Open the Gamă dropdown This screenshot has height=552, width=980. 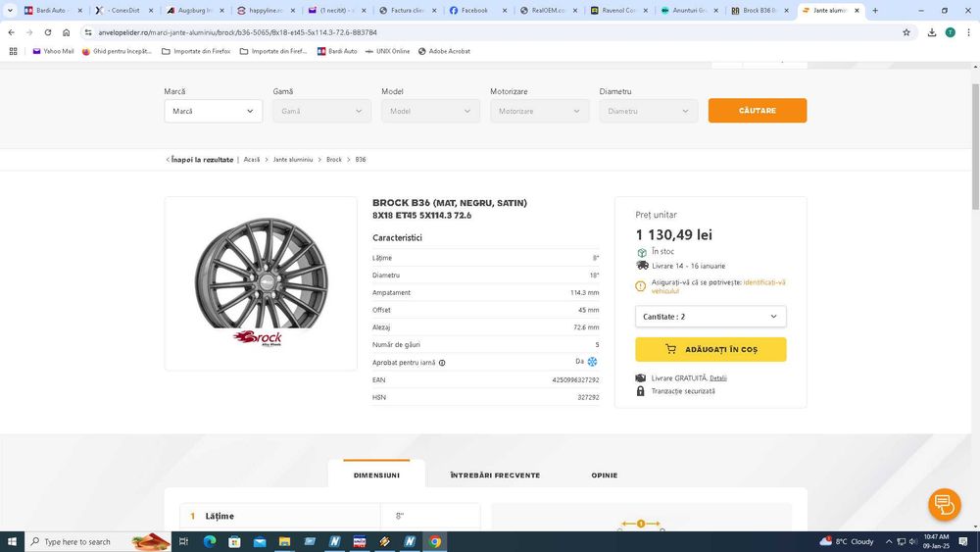coord(321,111)
